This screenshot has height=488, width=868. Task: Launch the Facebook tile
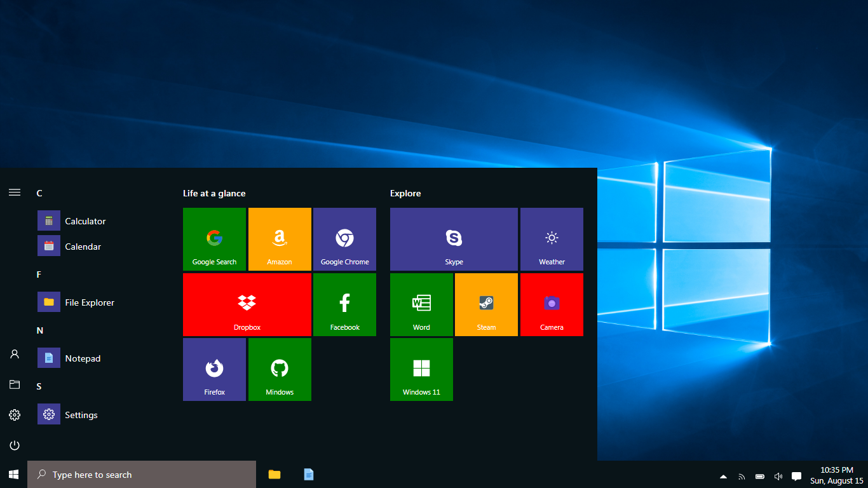[x=344, y=304]
